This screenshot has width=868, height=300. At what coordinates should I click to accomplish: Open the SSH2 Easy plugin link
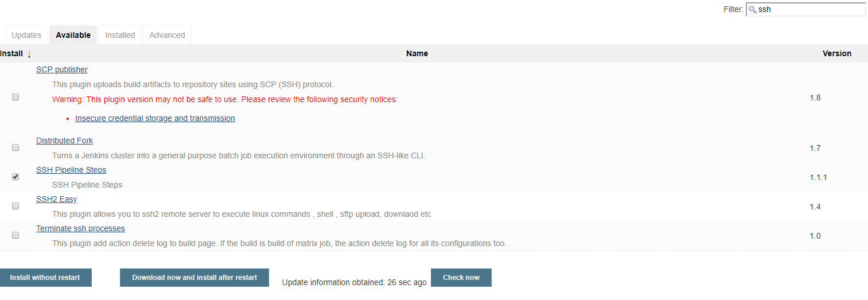[56, 199]
